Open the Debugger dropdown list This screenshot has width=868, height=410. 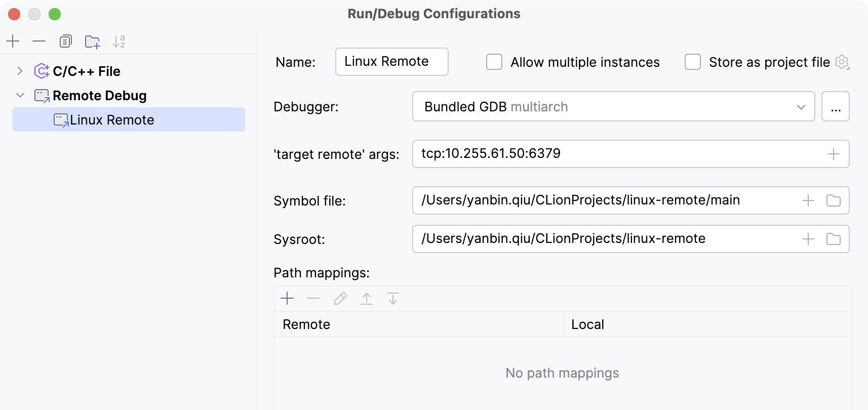tap(613, 107)
